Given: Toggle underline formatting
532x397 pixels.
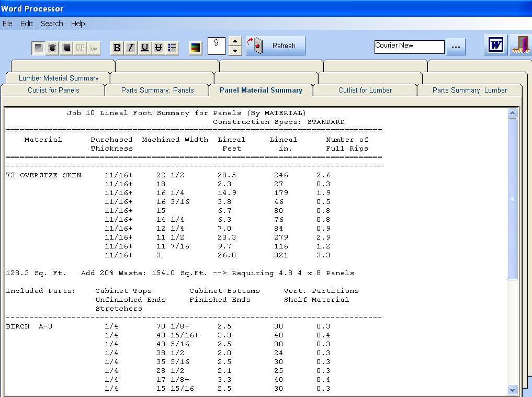Looking at the screenshot, I should coord(144,48).
